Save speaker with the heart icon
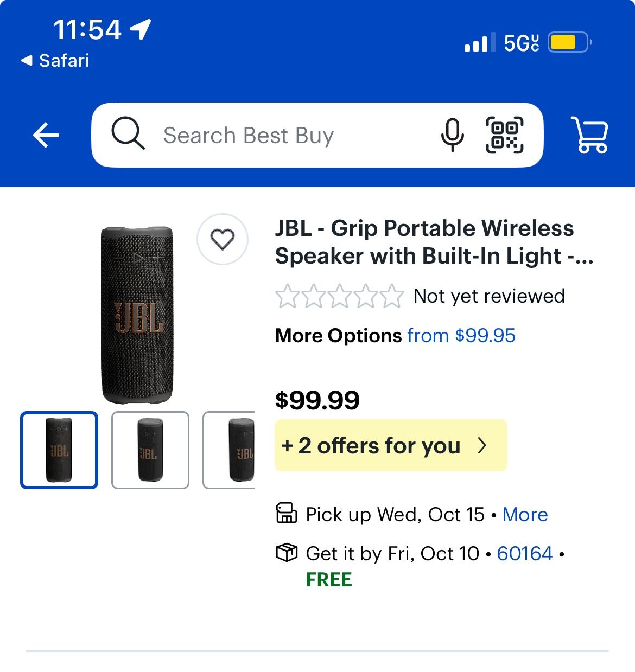The height and width of the screenshot is (672, 635). pyautogui.click(x=222, y=239)
